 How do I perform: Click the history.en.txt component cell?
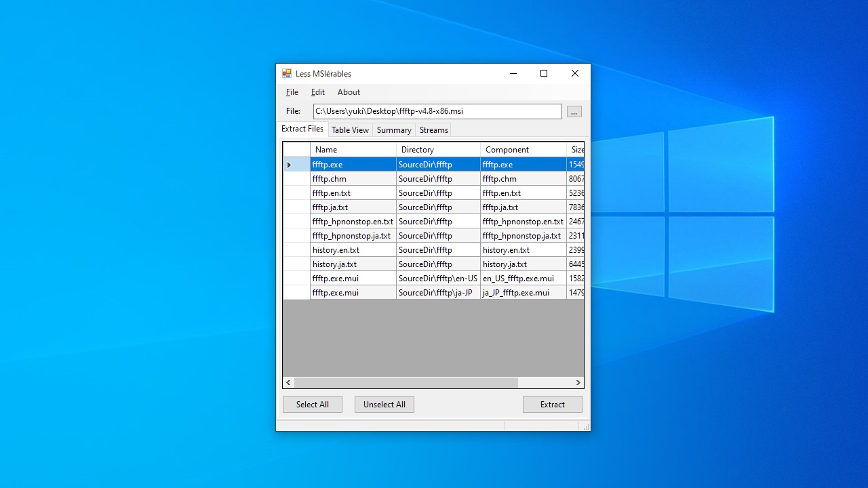[524, 250]
